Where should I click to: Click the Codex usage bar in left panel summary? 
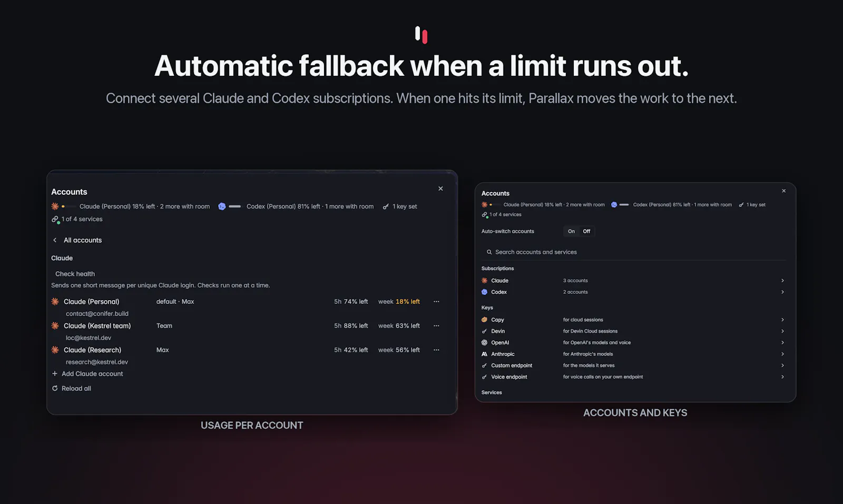pos(235,206)
